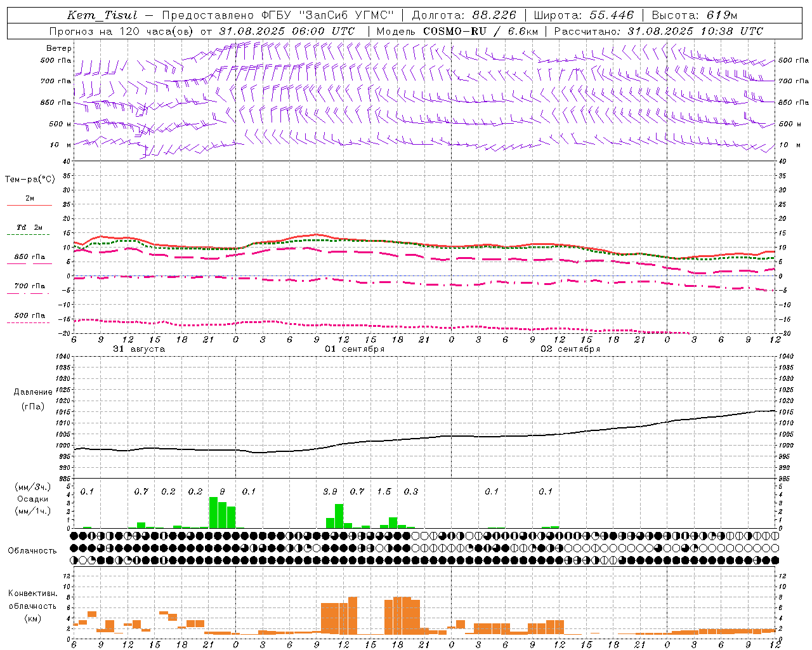
Task: Click the Давление pressure axis title
Action: pyautogui.click(x=33, y=392)
